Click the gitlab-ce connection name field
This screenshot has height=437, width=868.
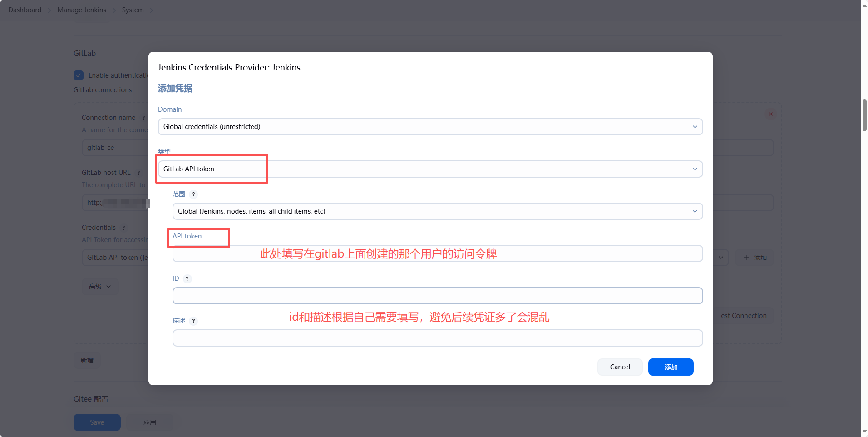pyautogui.click(x=115, y=148)
